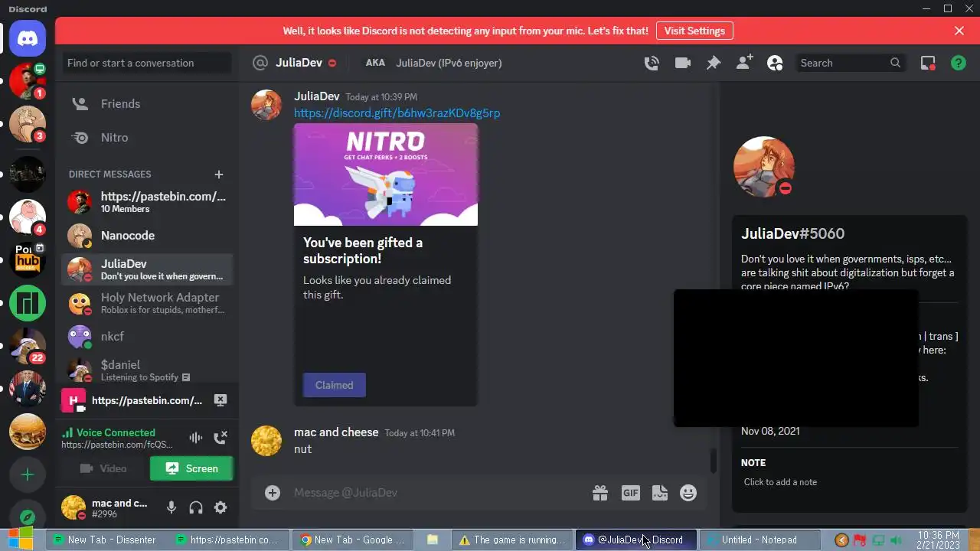The height and width of the screenshot is (551, 980).
Task: Deafen using the headphones icon
Action: click(196, 507)
